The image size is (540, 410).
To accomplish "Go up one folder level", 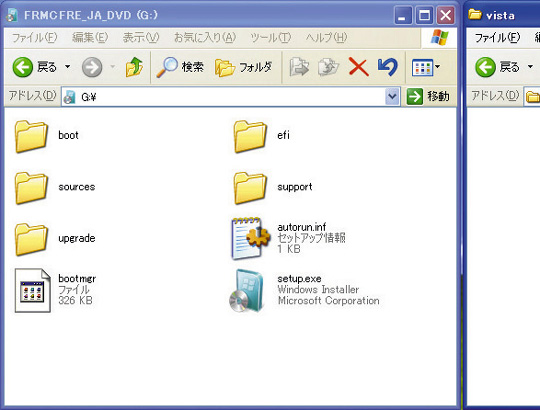I will click(134, 67).
